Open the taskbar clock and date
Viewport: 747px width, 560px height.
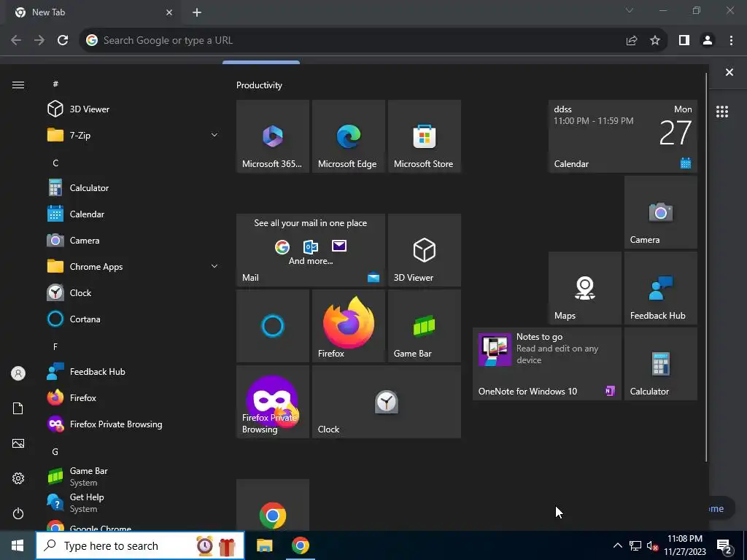click(685, 545)
